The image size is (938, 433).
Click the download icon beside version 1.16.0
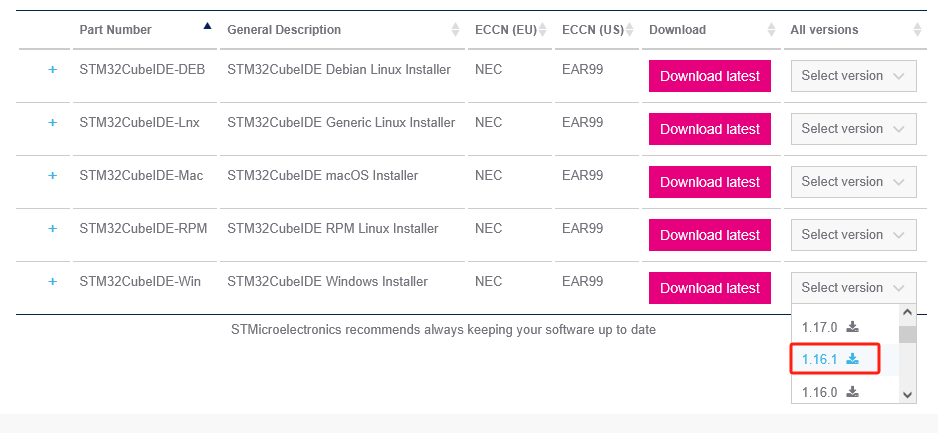click(x=853, y=392)
